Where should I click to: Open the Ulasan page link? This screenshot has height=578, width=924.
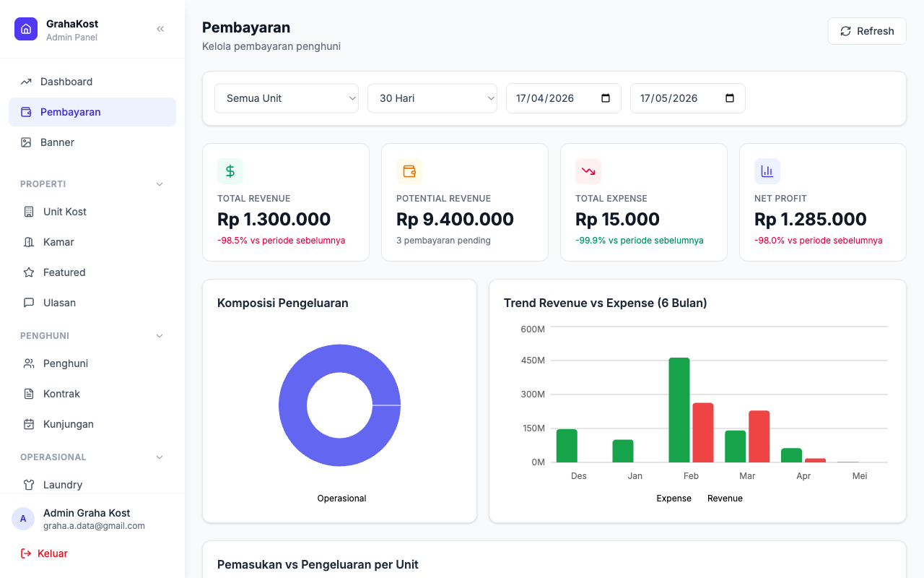tap(92, 303)
